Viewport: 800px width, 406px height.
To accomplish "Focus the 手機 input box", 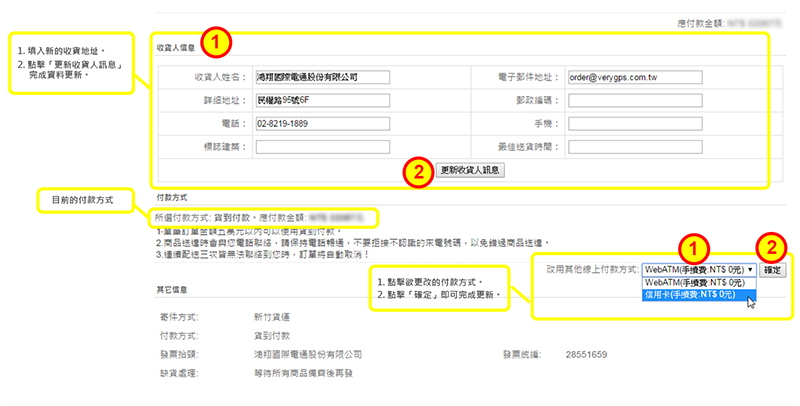I will (x=631, y=123).
